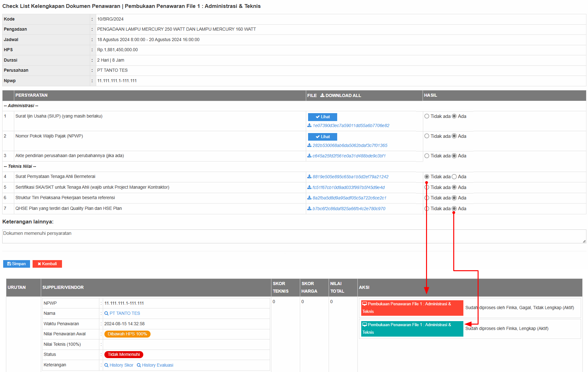Viewport: 588px width, 372px height.
Task: Click the History Skor magnifier icon
Action: [106, 365]
